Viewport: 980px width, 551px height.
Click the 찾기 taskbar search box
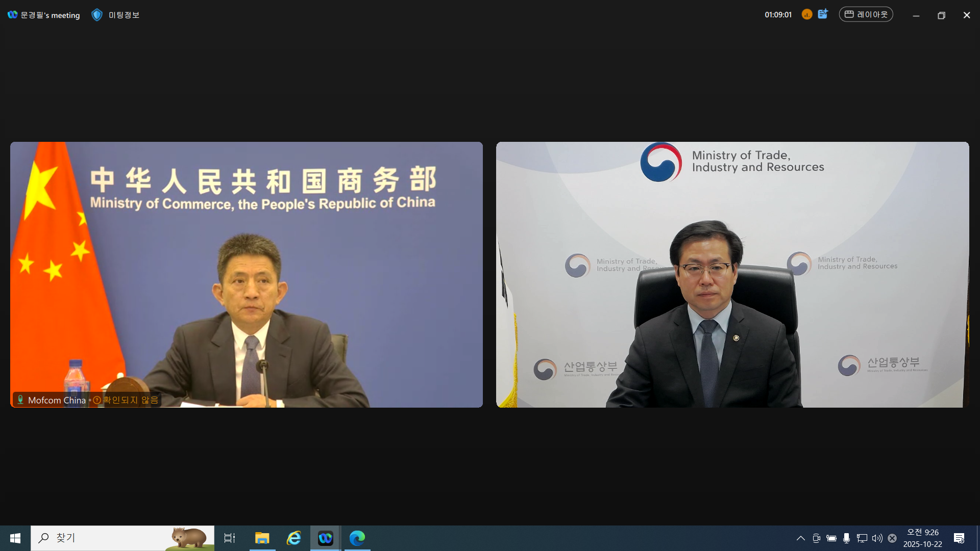click(122, 538)
